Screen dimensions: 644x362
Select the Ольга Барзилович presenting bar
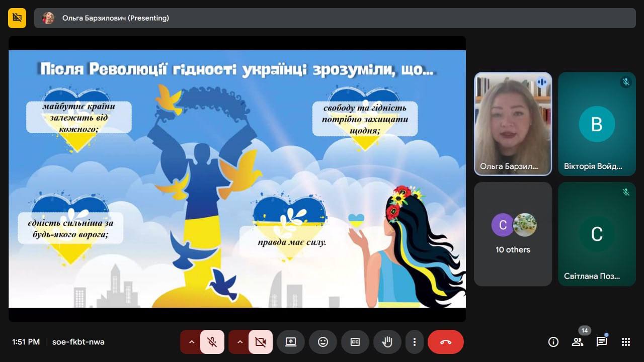tap(335, 18)
